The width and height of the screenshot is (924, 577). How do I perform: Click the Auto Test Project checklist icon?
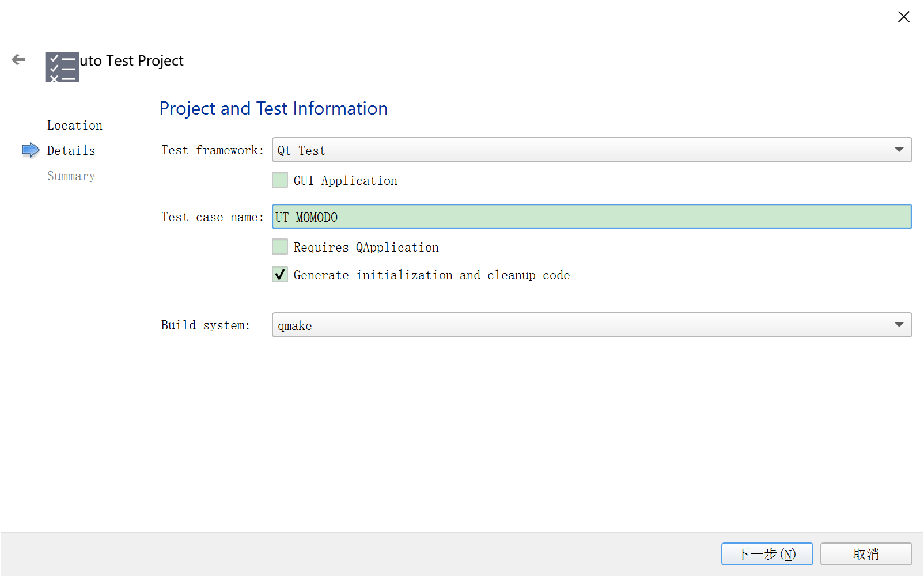(62, 67)
